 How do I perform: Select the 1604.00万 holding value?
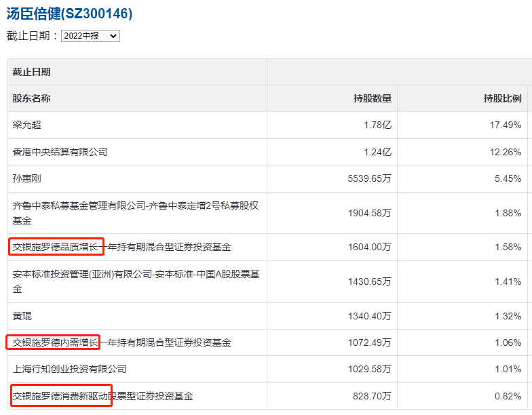(x=369, y=247)
